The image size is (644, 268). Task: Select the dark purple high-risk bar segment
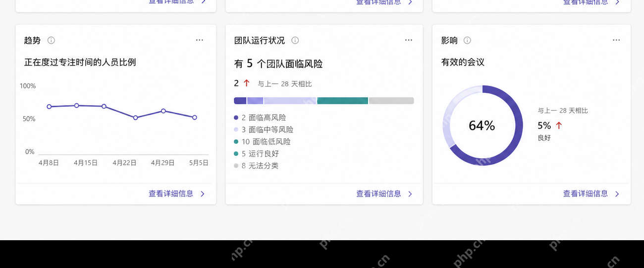pyautogui.click(x=240, y=101)
